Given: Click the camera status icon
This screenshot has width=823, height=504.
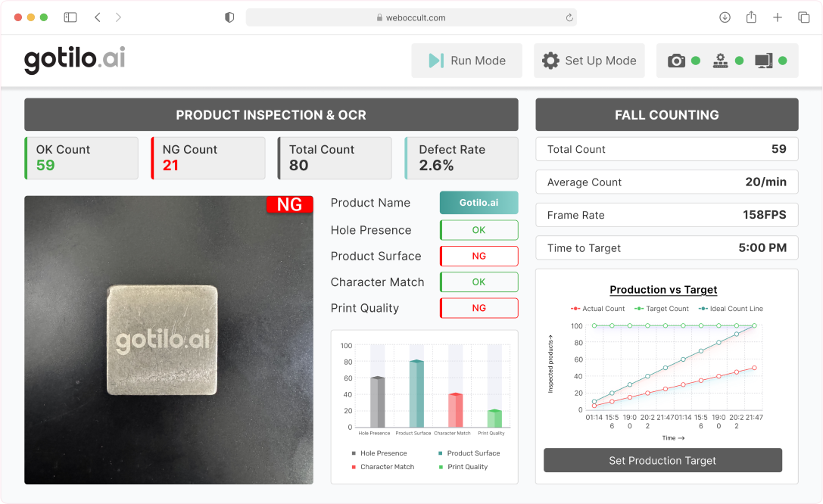Looking at the screenshot, I should pos(676,61).
